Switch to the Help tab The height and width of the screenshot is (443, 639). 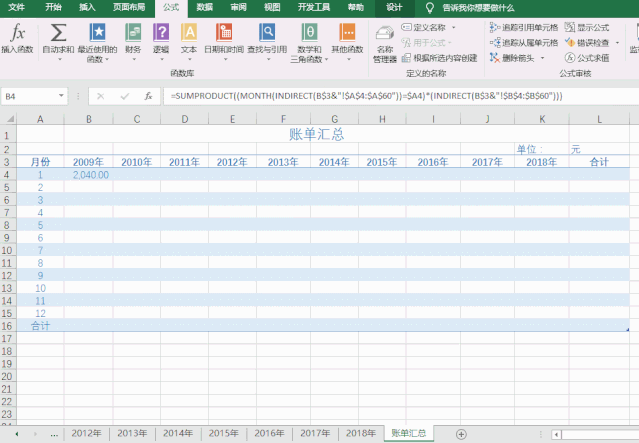pyautogui.click(x=356, y=8)
